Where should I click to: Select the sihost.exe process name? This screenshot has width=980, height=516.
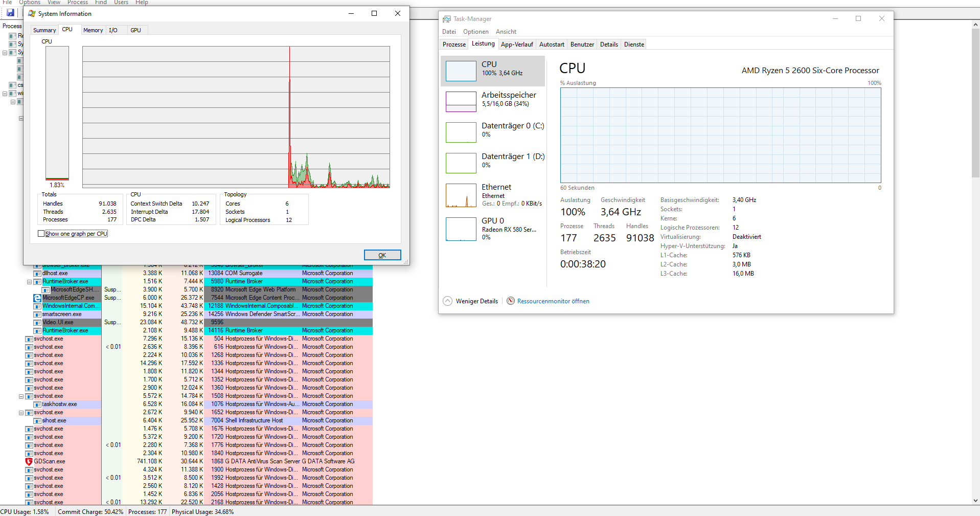point(54,420)
